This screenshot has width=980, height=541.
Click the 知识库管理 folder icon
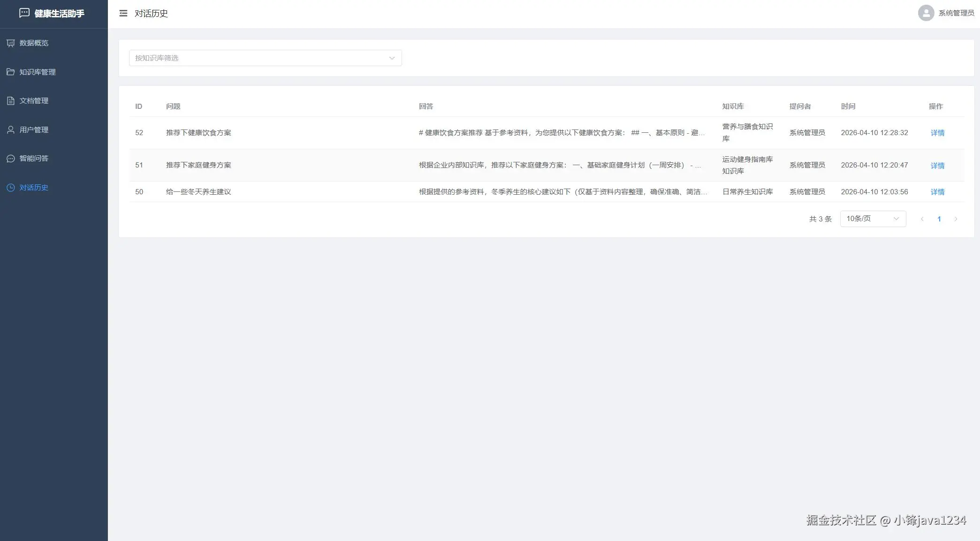coord(11,72)
